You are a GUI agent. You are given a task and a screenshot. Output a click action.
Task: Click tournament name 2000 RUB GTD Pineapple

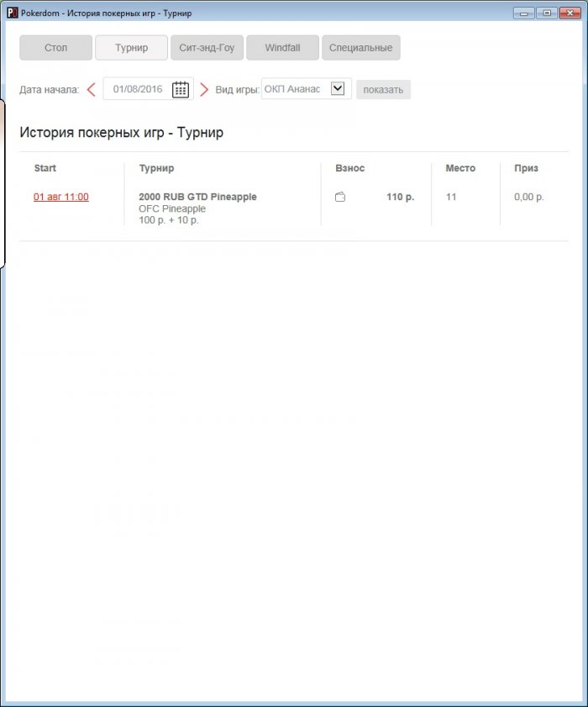point(197,197)
